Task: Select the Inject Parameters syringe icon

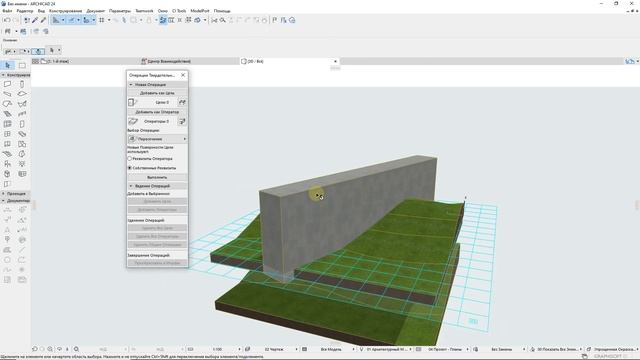Action: coord(43,20)
